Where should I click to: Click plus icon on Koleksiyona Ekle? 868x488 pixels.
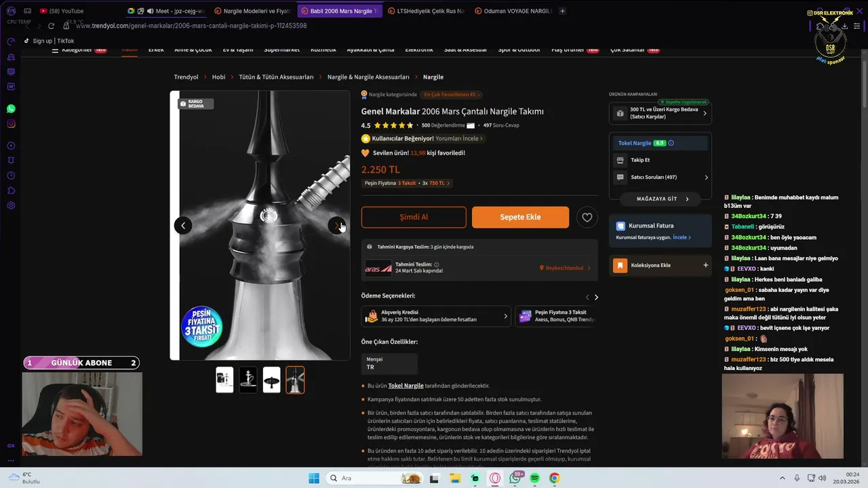(705, 265)
